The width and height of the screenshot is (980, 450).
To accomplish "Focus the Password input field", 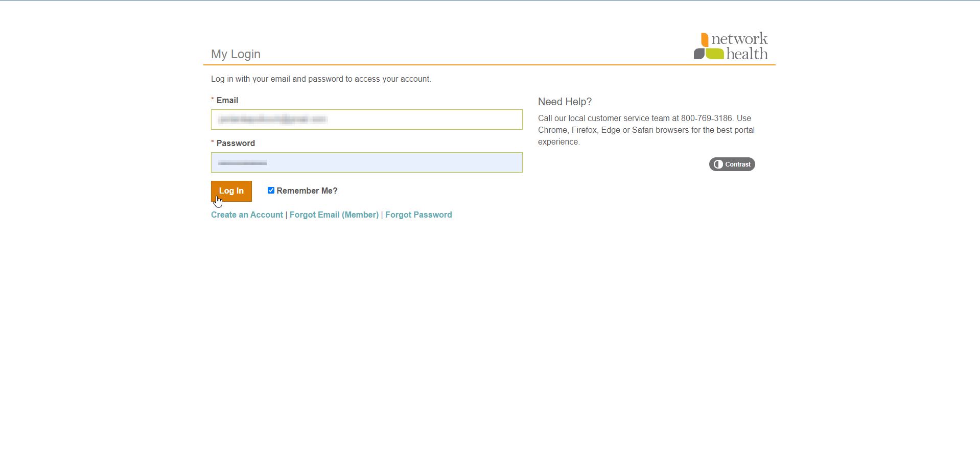I will coord(367,162).
